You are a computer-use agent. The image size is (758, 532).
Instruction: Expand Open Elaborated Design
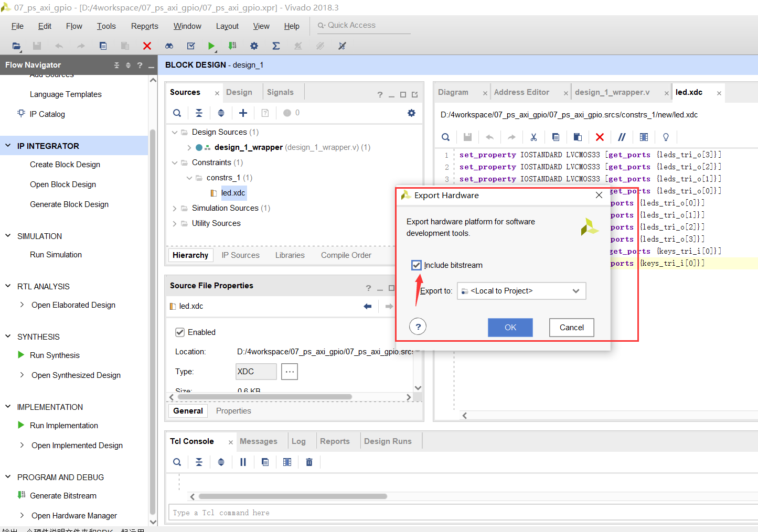(x=22, y=305)
